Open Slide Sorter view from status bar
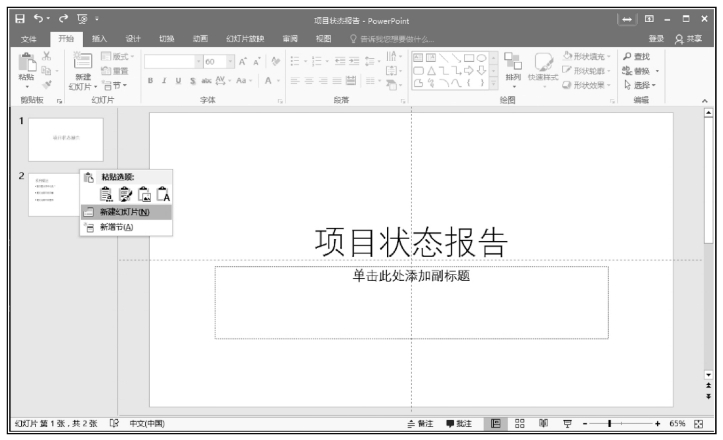 [521, 424]
